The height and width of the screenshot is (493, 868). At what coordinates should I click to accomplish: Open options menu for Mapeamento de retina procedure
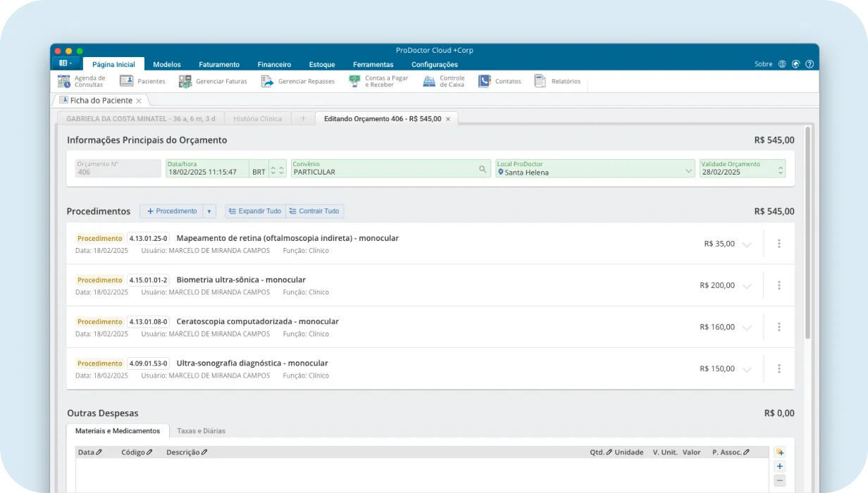[x=779, y=243]
